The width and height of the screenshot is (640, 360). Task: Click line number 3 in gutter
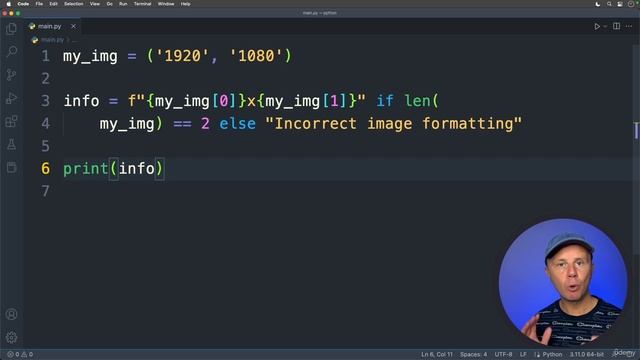point(45,101)
